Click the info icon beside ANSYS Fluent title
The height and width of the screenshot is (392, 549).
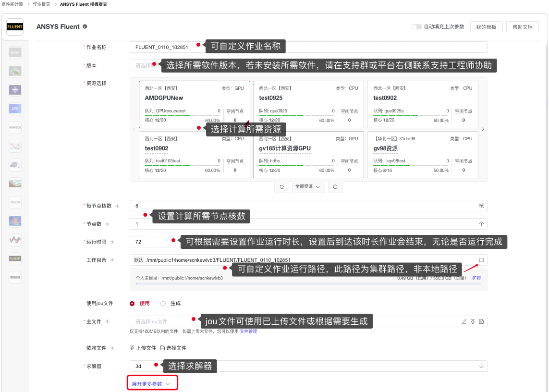point(85,27)
